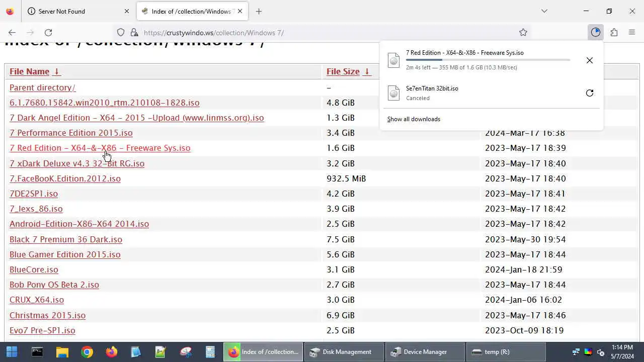Image resolution: width=644 pixels, height=362 pixels.
Task: Download Android-Edition-X86-X64 2014.iso
Action: click(x=79, y=224)
